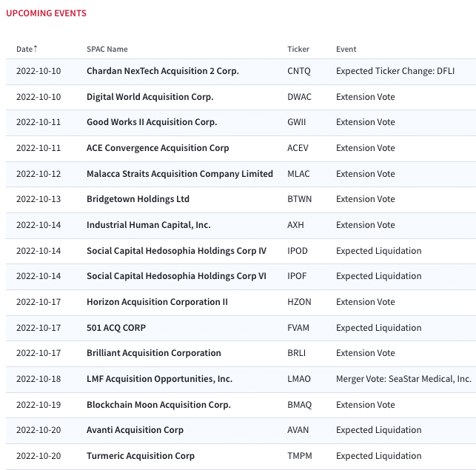Screen dimensions: 476x470
Task: Open Avanti Acquisition Corp link
Action: [x=135, y=430]
